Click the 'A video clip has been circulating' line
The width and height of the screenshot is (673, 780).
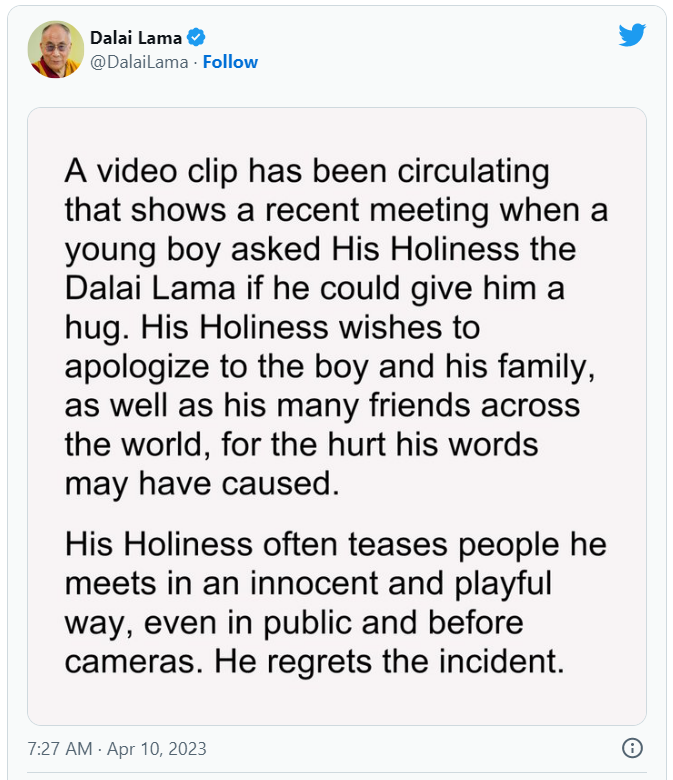(x=307, y=171)
